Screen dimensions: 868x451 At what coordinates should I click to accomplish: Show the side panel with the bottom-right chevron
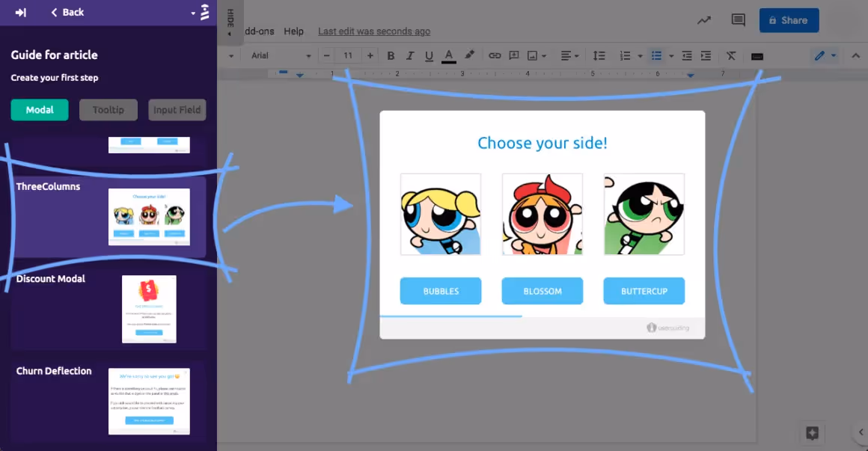(x=861, y=432)
